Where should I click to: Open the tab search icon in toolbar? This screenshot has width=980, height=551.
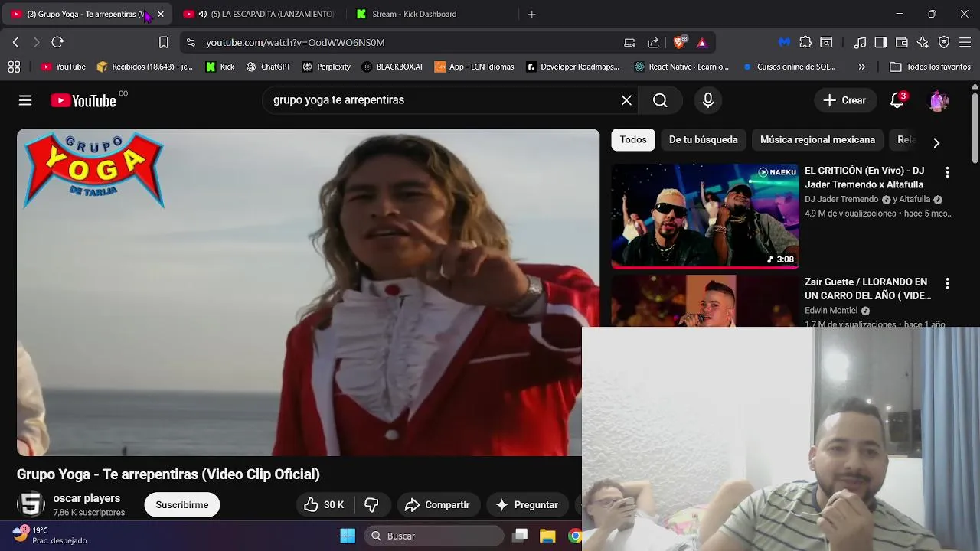(x=826, y=42)
